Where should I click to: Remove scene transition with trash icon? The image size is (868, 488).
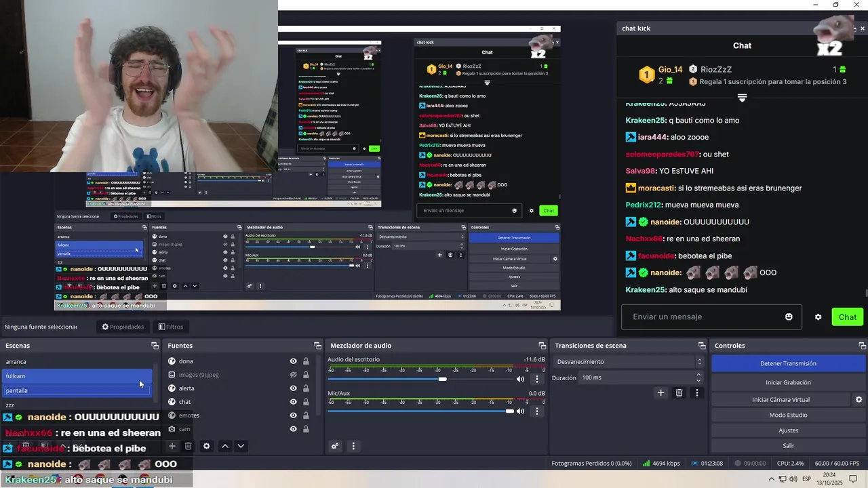pos(679,392)
